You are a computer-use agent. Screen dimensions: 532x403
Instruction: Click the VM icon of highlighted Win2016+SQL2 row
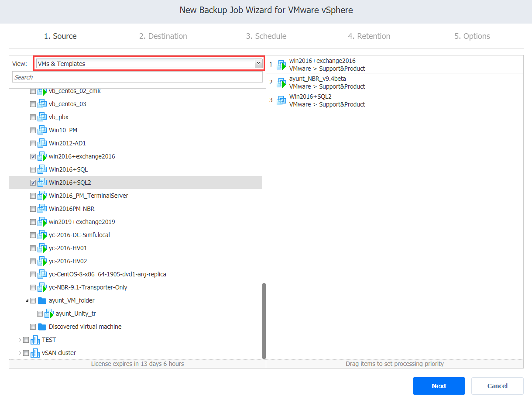pyautogui.click(x=42, y=183)
